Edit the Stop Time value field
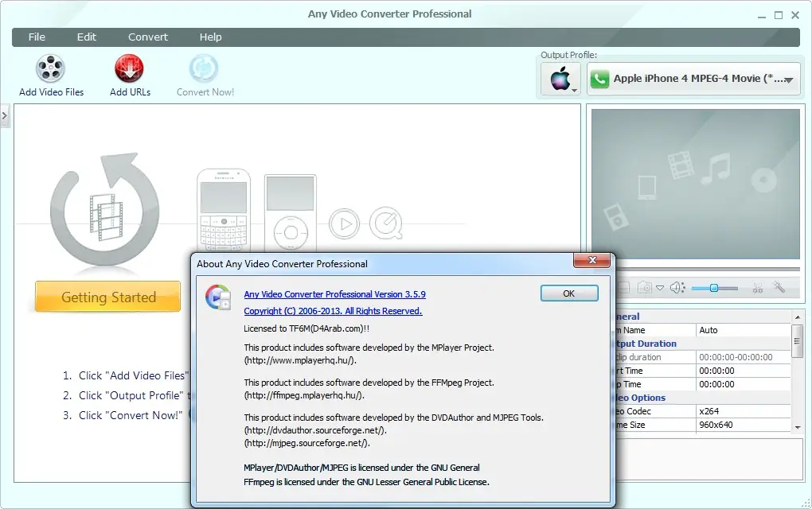This screenshot has width=812, height=509. tap(743, 384)
